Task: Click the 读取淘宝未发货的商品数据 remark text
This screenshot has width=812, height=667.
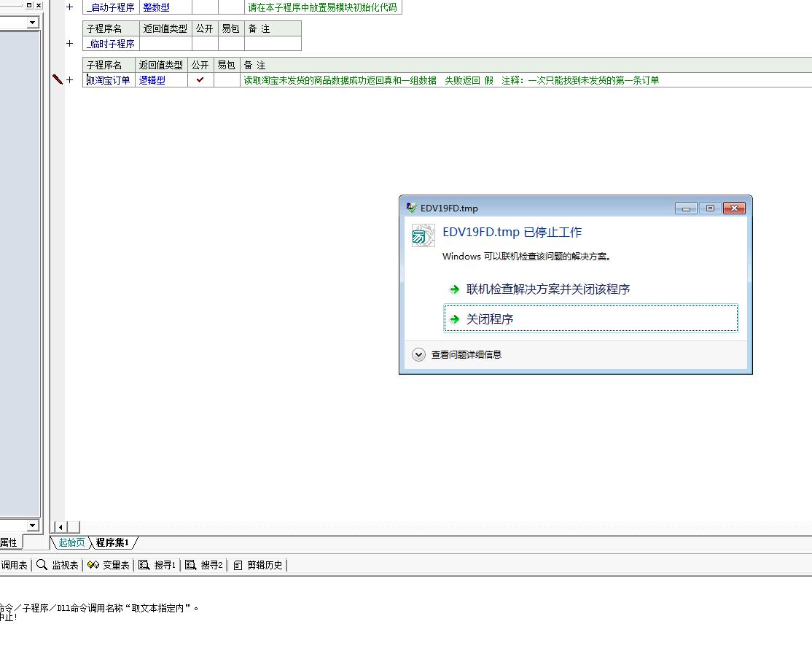Action: coord(452,80)
